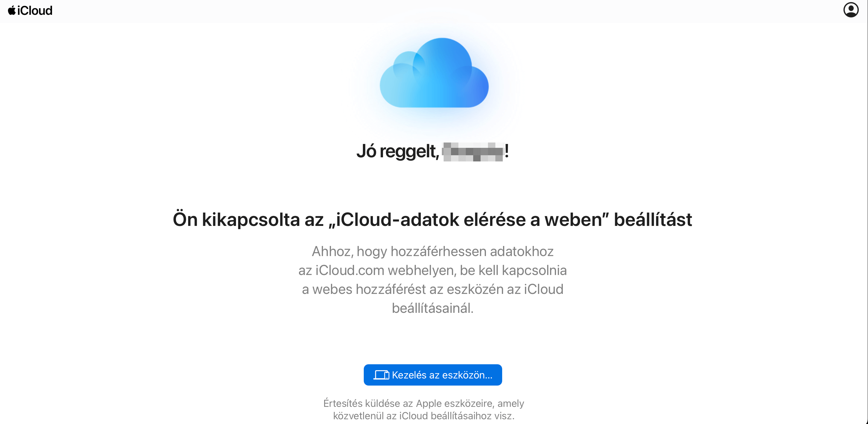Screen dimensions: 868x424
Task: Click the devices icon inside blue button
Action: [382, 375]
